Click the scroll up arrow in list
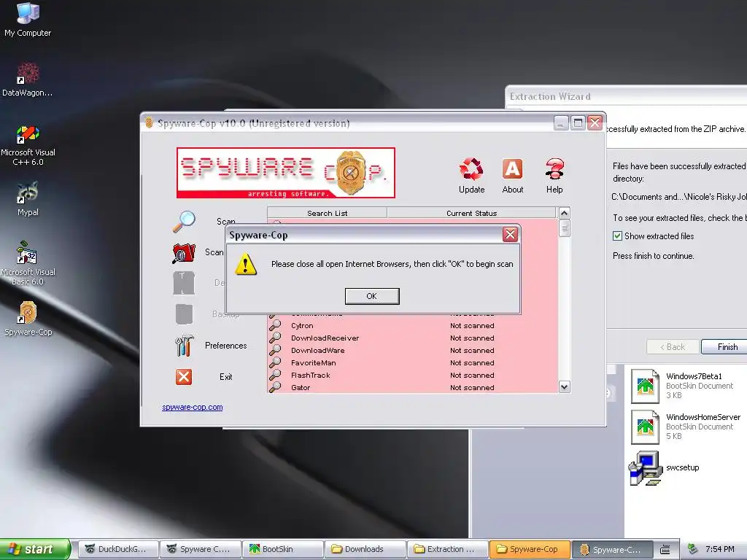 click(565, 213)
